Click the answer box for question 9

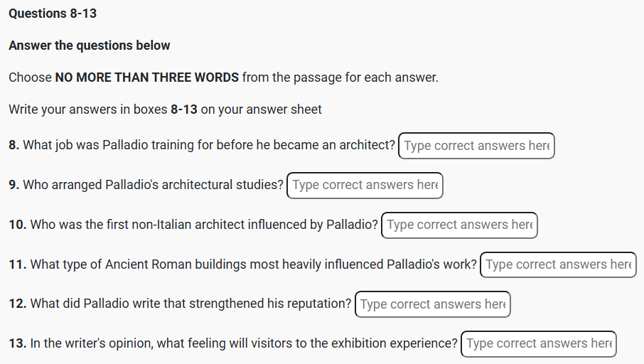click(365, 186)
